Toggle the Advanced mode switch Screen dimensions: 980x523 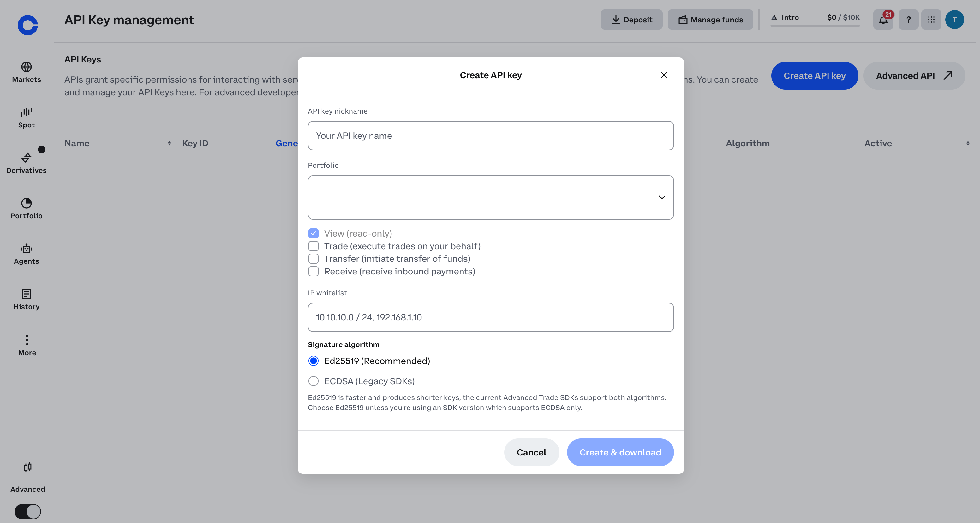tap(27, 511)
